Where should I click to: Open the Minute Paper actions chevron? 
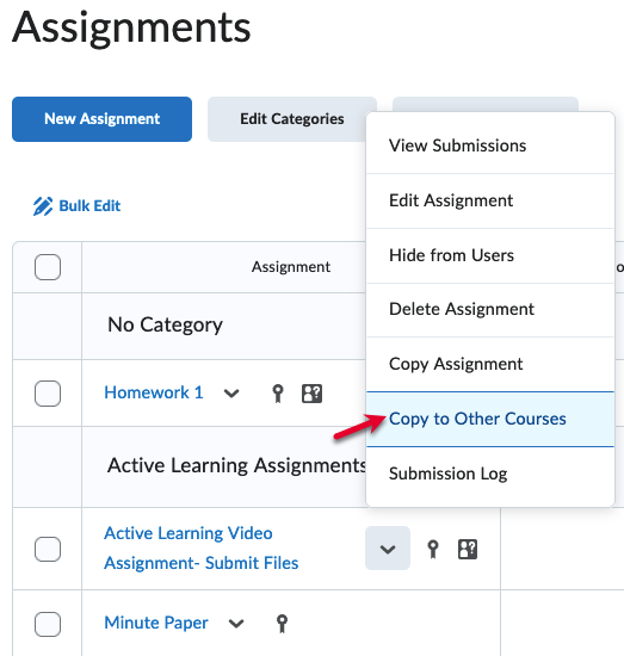[236, 624]
